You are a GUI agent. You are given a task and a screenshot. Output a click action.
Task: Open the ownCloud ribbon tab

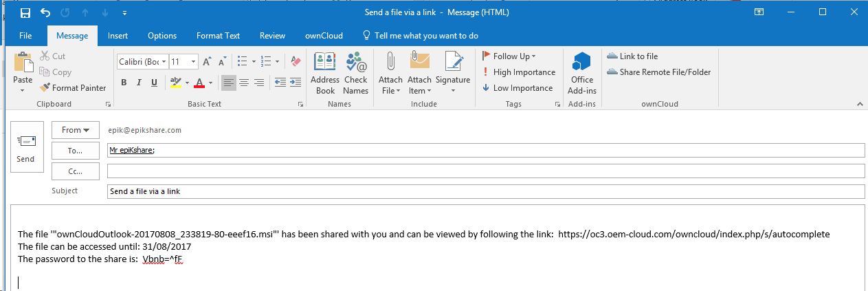[324, 36]
